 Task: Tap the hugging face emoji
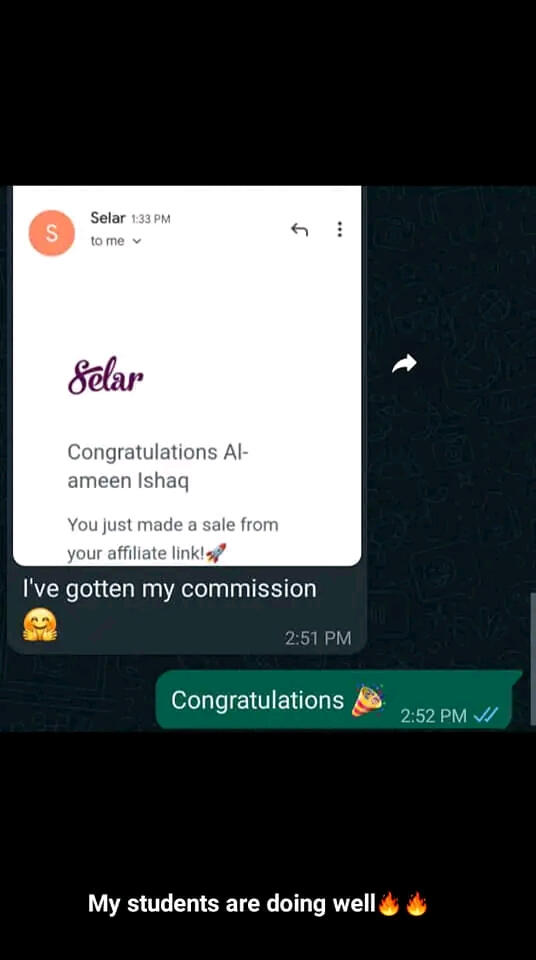pos(40,624)
